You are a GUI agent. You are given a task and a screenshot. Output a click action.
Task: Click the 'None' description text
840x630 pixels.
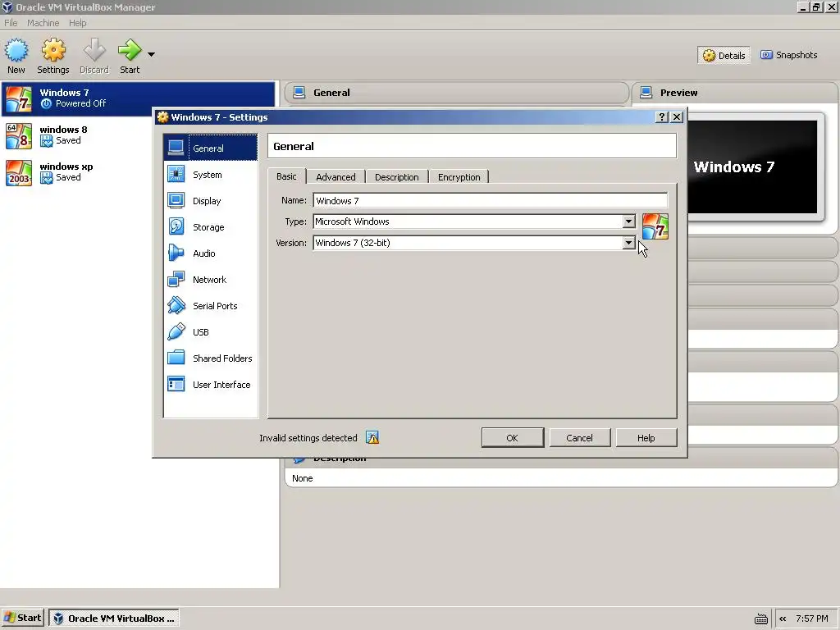(302, 478)
